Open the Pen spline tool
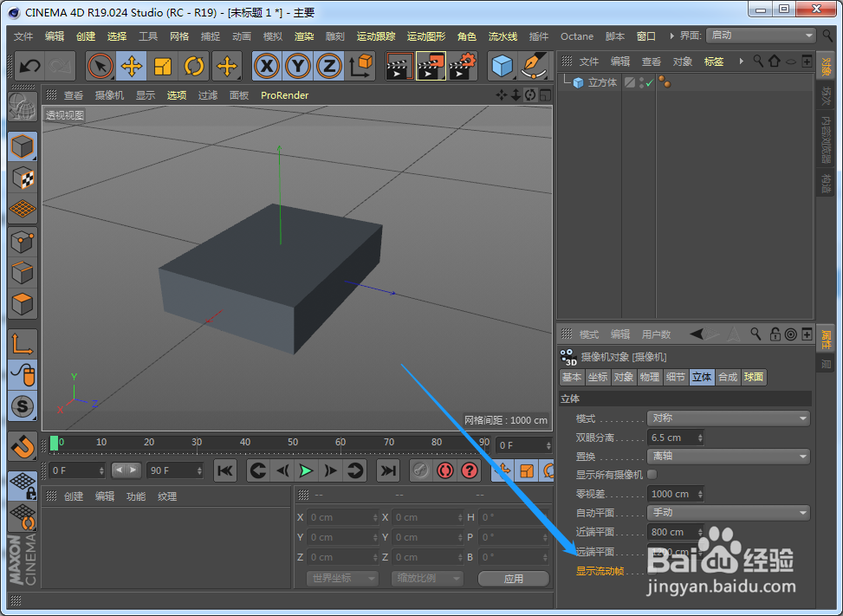This screenshot has height=616, width=843. tap(534, 67)
